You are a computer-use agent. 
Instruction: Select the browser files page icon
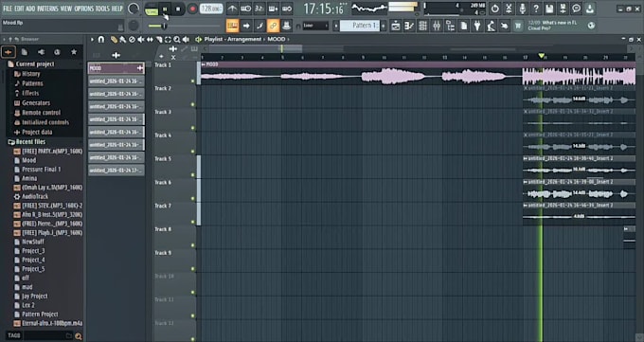point(25,52)
